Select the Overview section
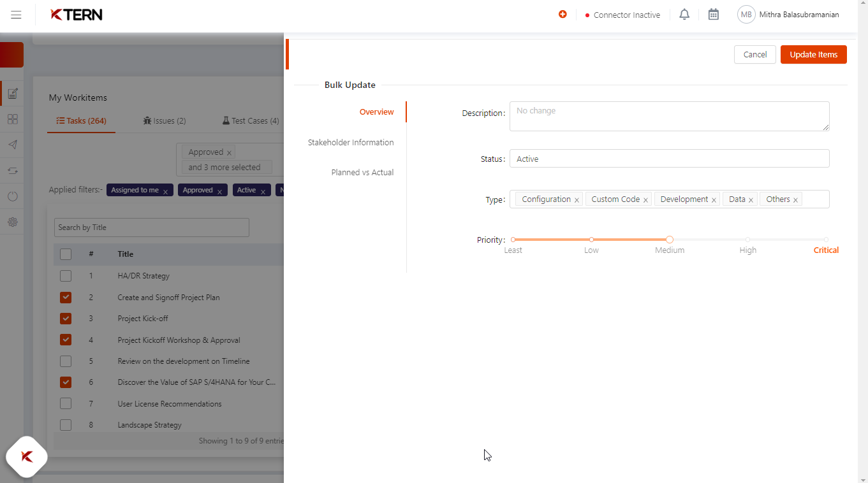868x483 pixels. tap(376, 112)
